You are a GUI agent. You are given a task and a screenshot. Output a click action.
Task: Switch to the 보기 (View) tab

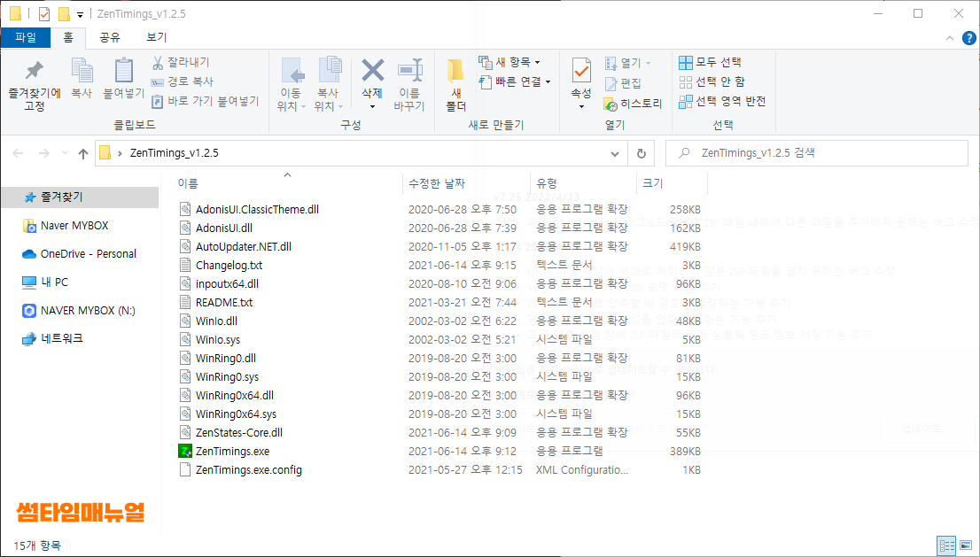point(156,37)
